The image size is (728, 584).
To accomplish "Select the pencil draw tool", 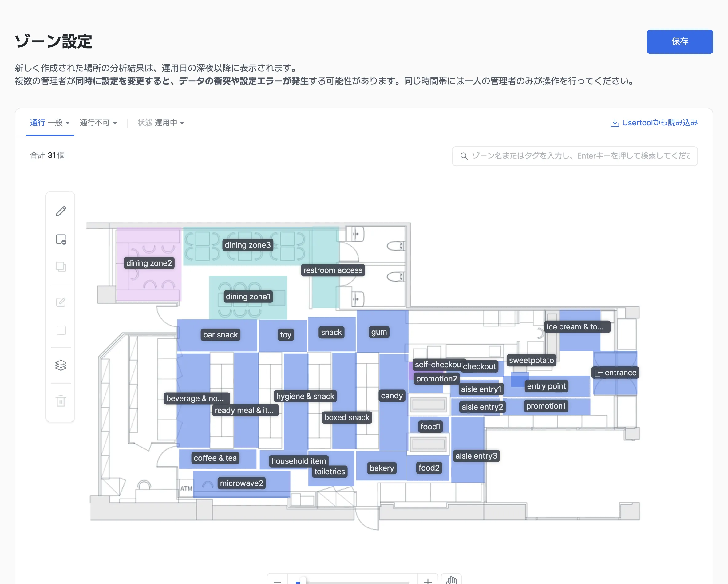I will 61,211.
